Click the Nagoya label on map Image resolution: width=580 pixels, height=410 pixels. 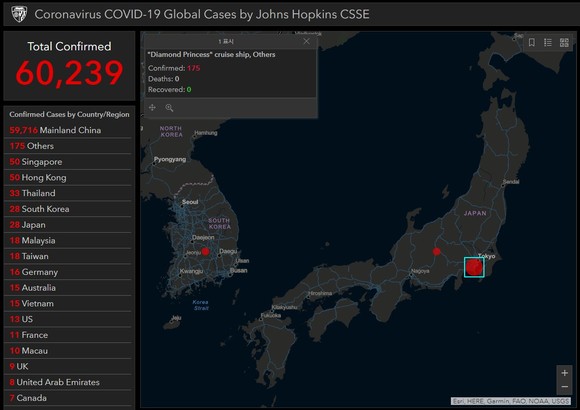(420, 271)
